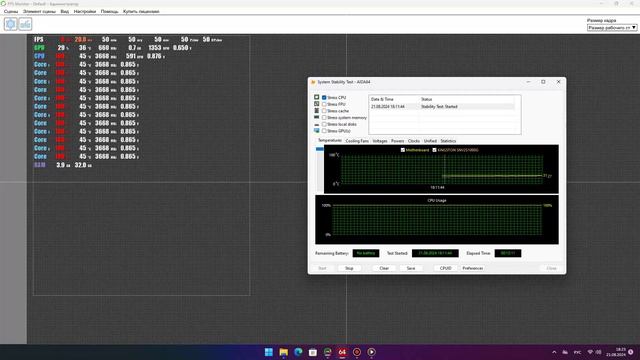The image size is (640, 360).
Task: Click the Stress CPU chip icon
Action: tap(316, 98)
